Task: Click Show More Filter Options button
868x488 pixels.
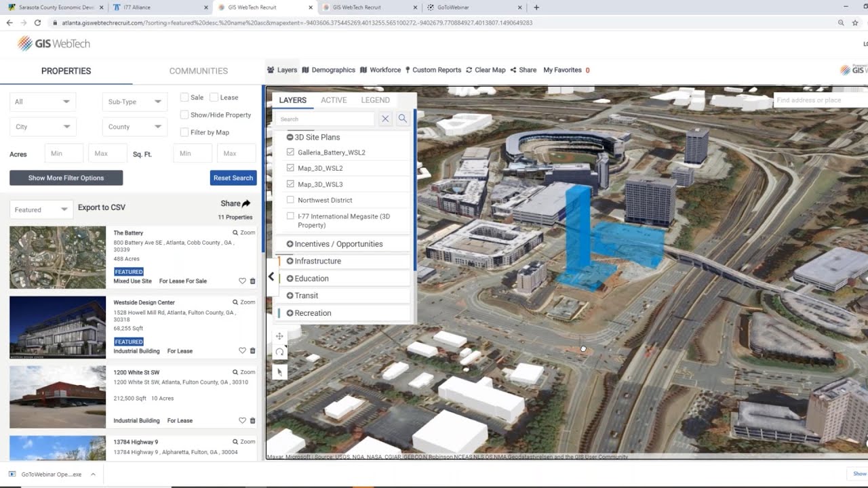Action: pyautogui.click(x=66, y=178)
